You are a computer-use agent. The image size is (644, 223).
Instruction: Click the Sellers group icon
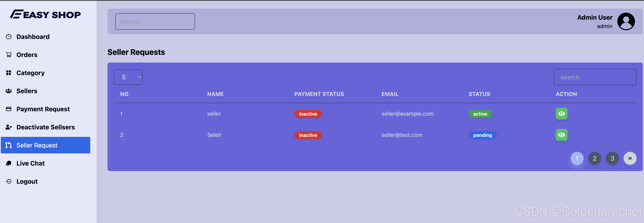pyautogui.click(x=9, y=91)
